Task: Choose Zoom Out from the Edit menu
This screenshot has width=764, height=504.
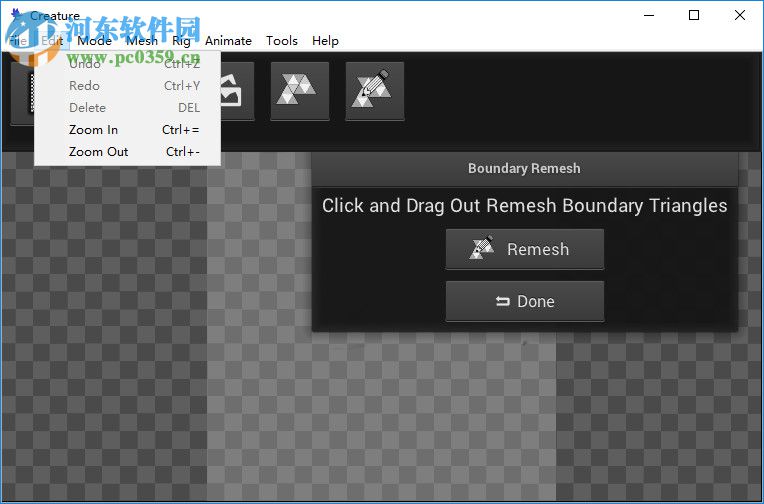Action: tap(128, 152)
